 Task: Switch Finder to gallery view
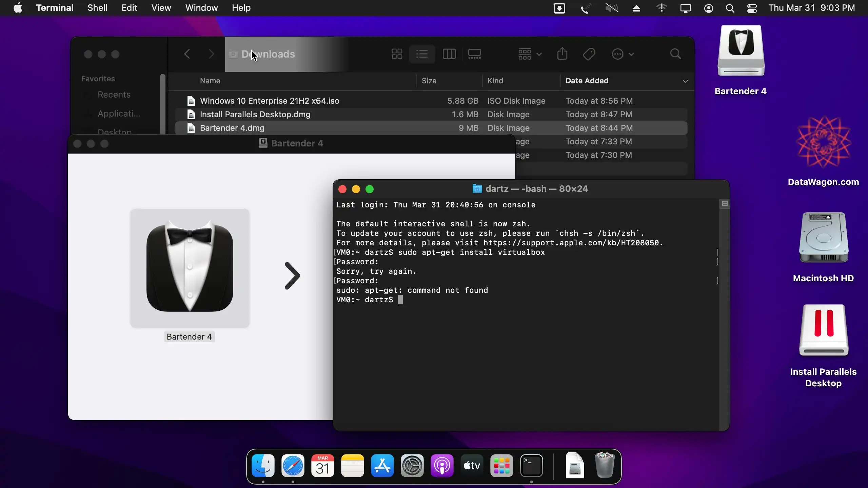pyautogui.click(x=474, y=54)
